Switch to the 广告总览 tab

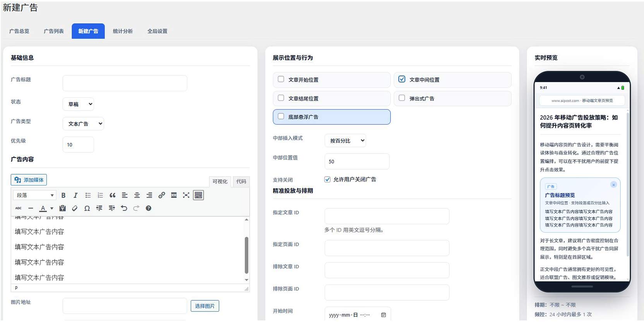click(19, 31)
